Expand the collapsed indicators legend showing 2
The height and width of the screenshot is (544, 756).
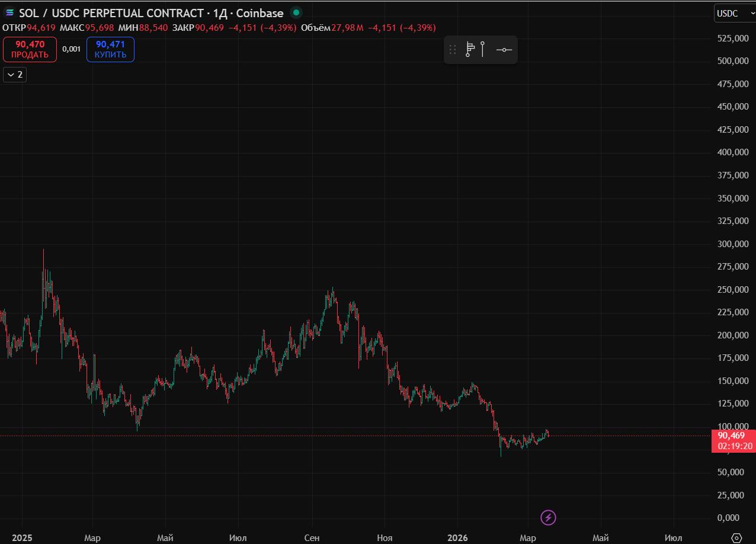click(x=15, y=75)
